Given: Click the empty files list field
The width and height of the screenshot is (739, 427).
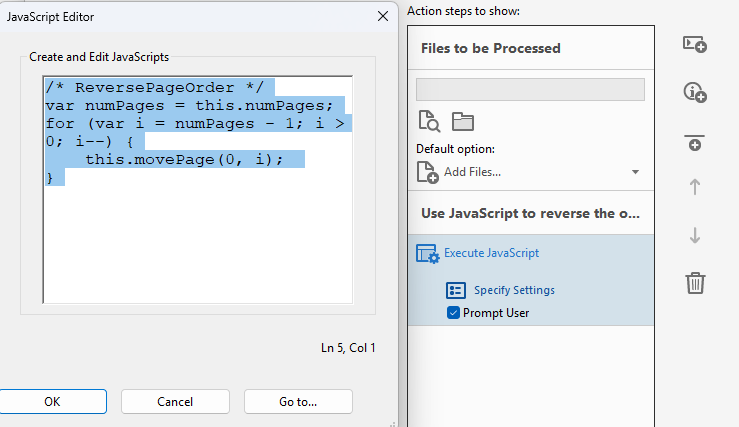Looking at the screenshot, I should click(530, 90).
